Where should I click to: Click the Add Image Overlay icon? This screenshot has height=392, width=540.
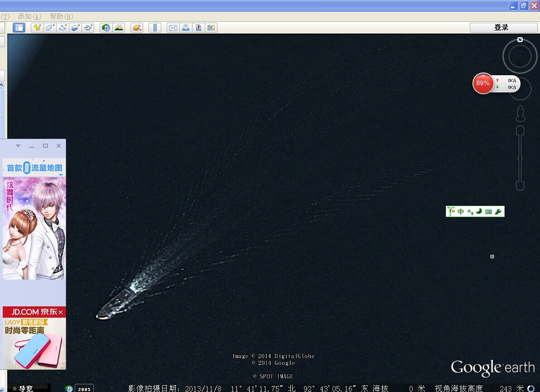pyautogui.click(x=75, y=28)
